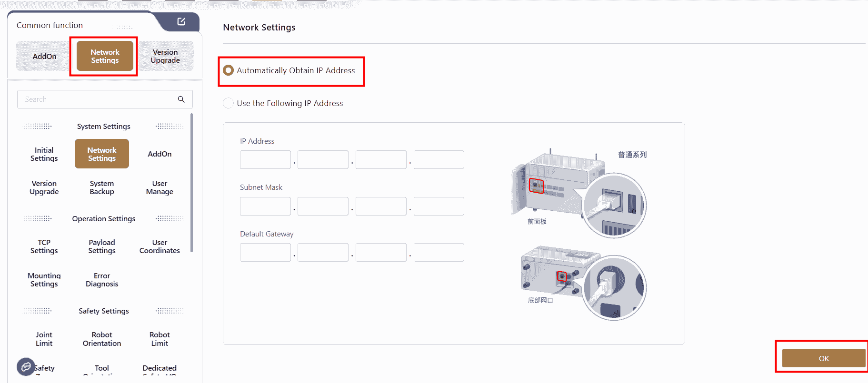Viewport: 868px width, 383px height.
Task: Select Automatically Obtain IP Address option
Action: point(229,70)
